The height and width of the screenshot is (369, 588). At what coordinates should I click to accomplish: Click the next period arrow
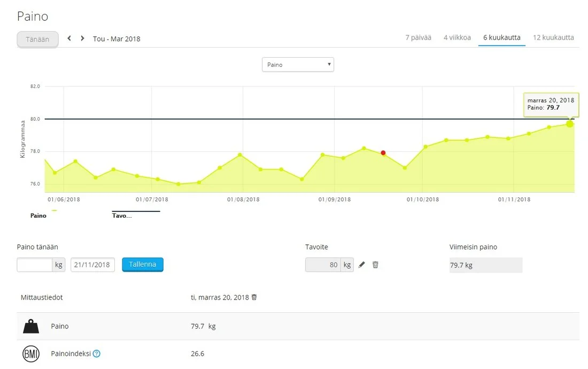[82, 39]
